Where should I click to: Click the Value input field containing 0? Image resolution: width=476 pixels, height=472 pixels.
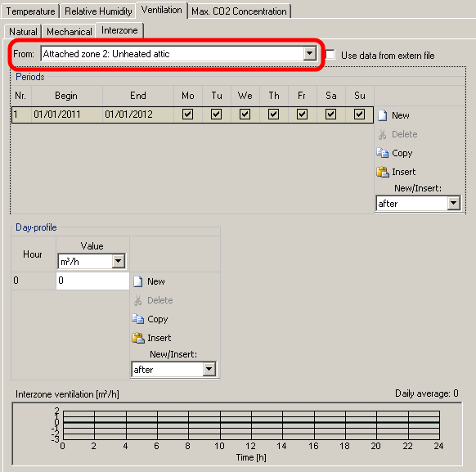click(92, 281)
